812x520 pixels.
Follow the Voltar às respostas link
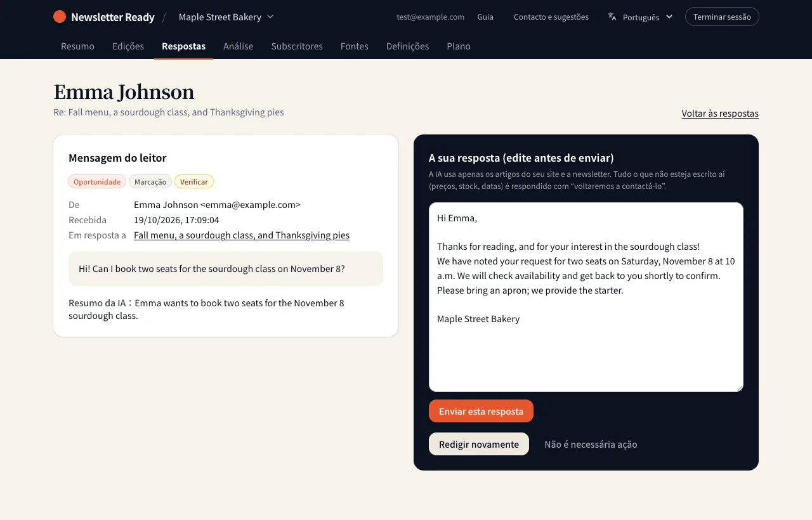point(720,114)
